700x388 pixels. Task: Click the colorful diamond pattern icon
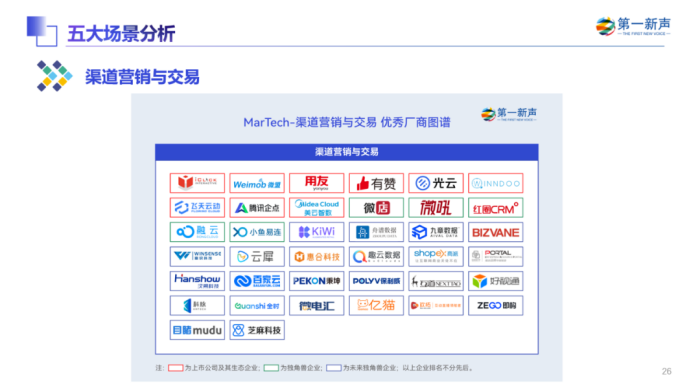point(54,76)
